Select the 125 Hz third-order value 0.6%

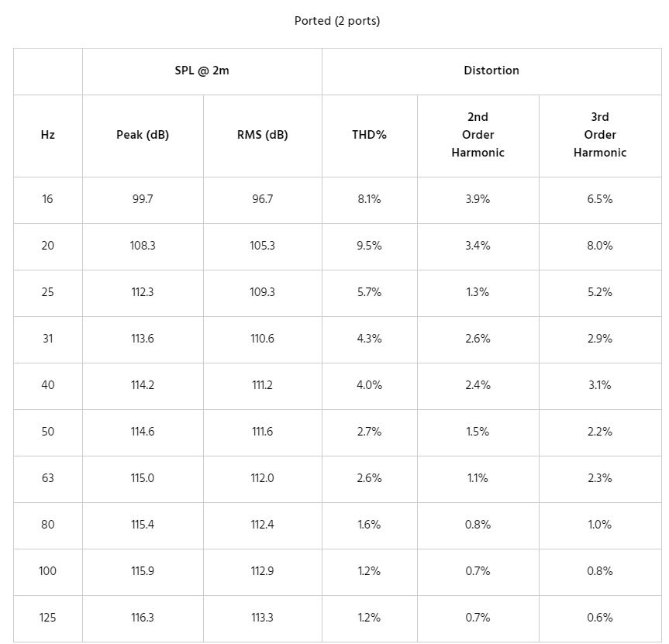click(600, 618)
